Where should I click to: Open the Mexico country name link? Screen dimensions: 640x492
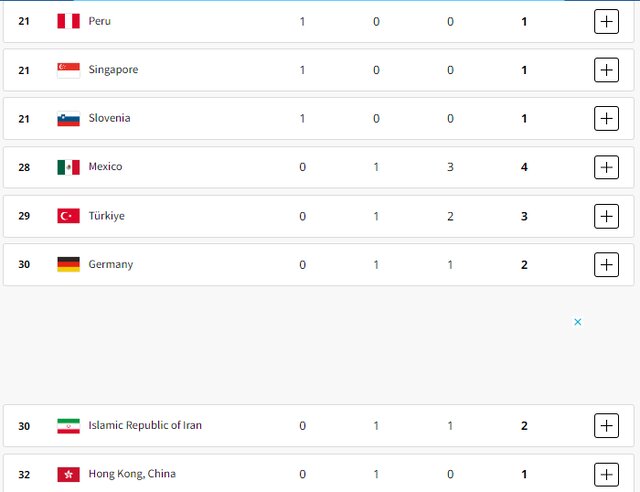coord(105,167)
